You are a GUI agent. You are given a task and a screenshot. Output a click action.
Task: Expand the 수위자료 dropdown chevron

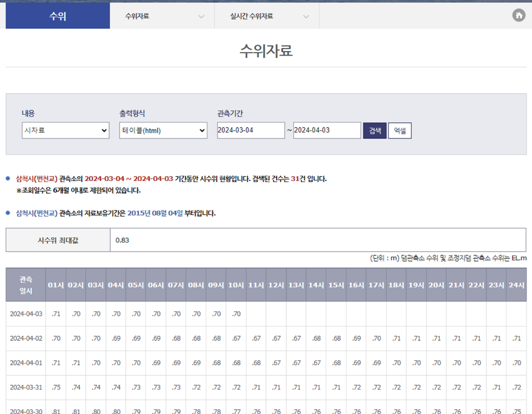click(x=201, y=17)
